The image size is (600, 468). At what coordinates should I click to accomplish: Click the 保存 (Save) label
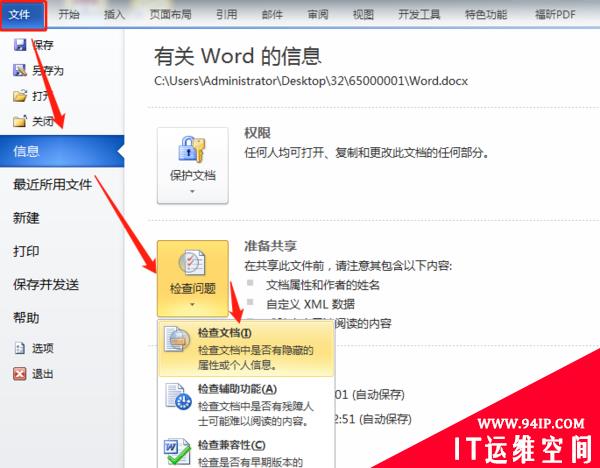click(x=43, y=45)
